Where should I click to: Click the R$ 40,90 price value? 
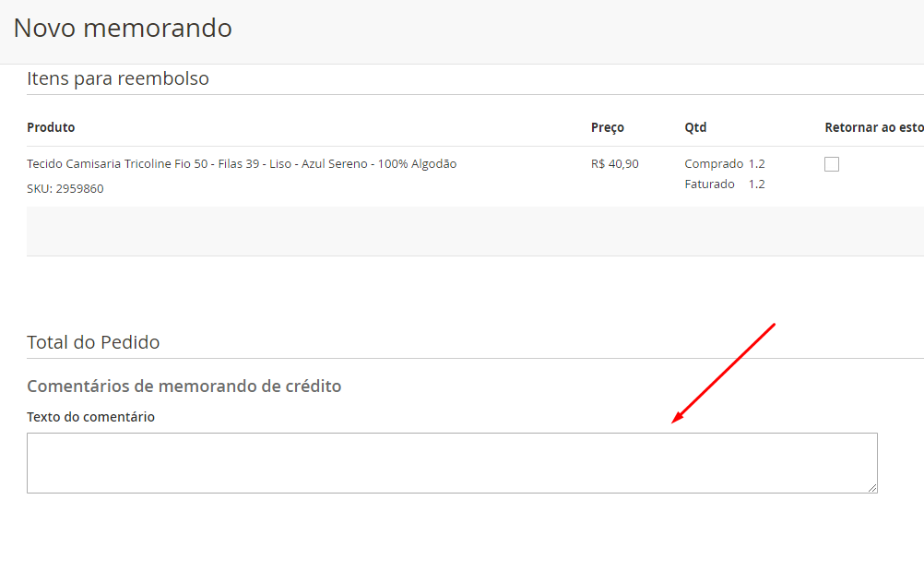point(614,164)
